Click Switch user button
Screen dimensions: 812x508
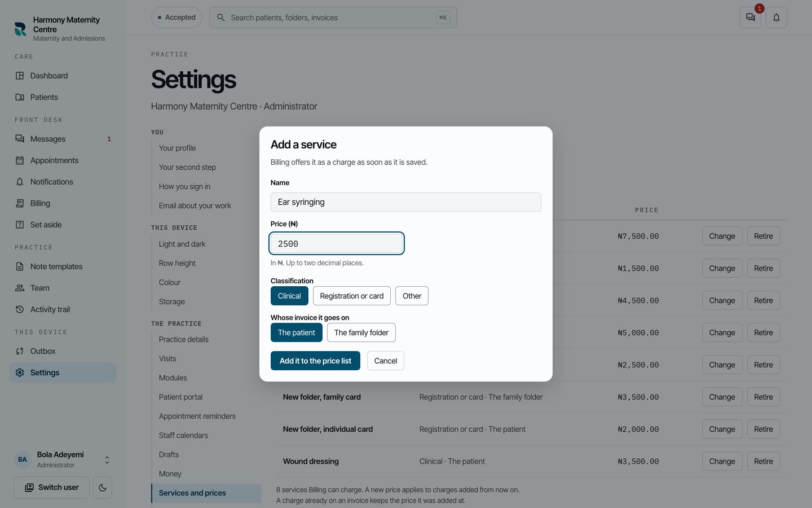51,488
